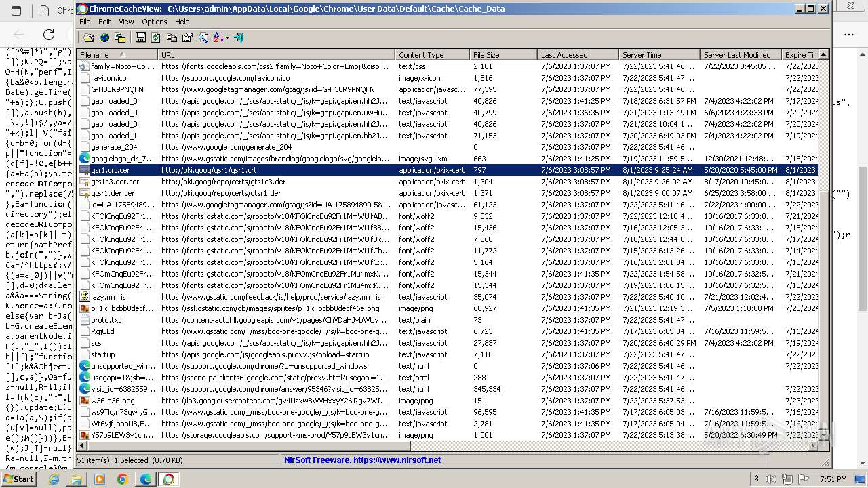Open the three-dots menu in background browser
This screenshot has width=868, height=488.
[x=849, y=34]
